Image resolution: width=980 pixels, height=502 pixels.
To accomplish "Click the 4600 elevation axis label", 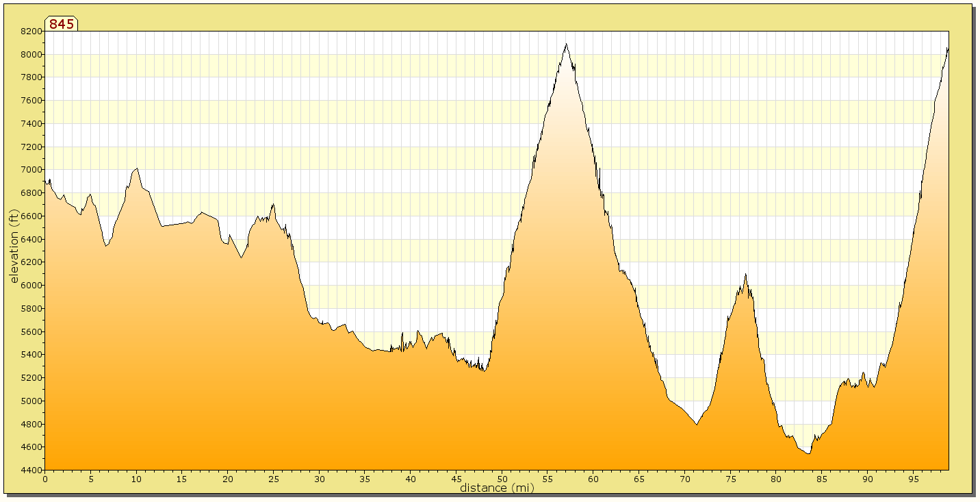I will (31, 447).
